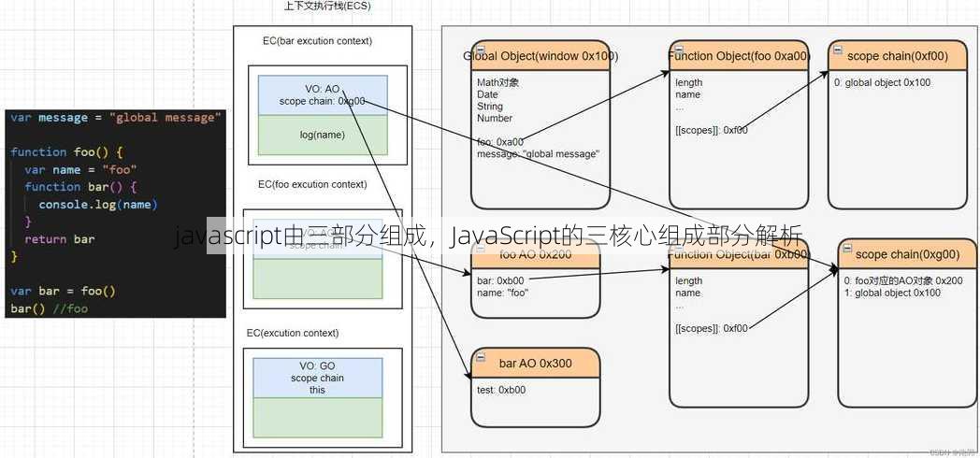
Task: Click 'name: "foo"' in foo AO
Action: tap(502, 293)
